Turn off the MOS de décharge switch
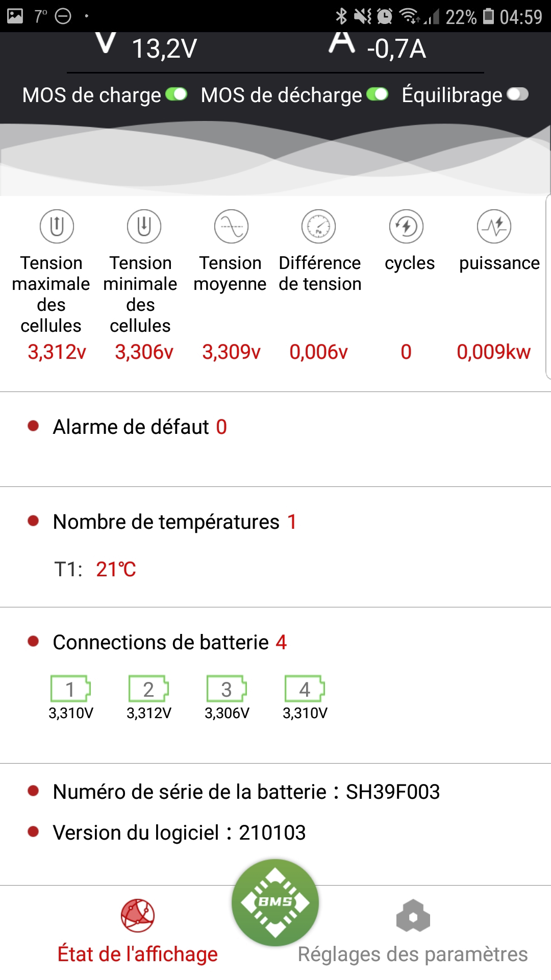Screen dimensions: 551x980 pyautogui.click(x=378, y=94)
